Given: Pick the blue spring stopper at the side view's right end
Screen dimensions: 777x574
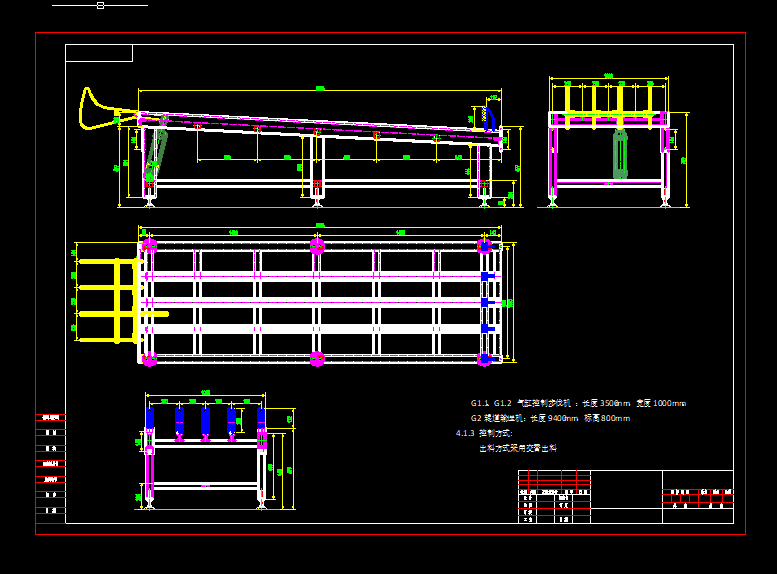Looking at the screenshot, I should [x=488, y=118].
